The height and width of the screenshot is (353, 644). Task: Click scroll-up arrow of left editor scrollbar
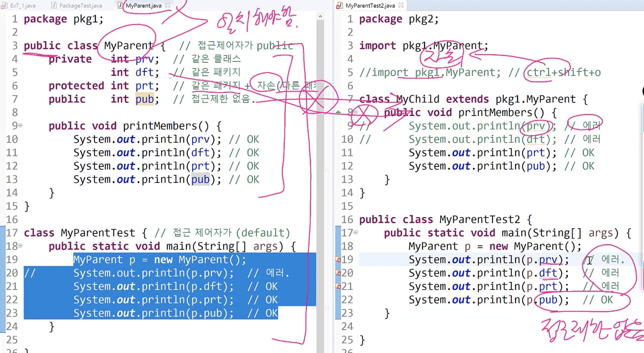tap(320, 17)
